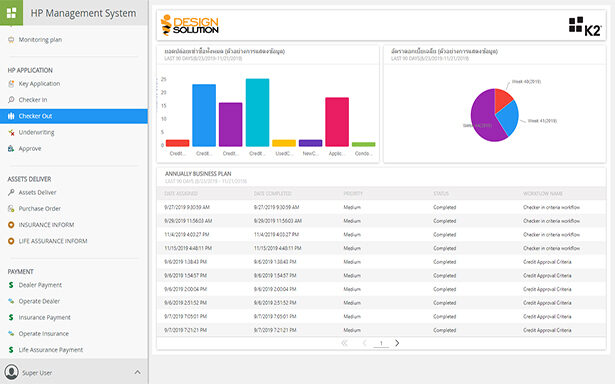Go to next table page arrow
615x384 pixels.
click(397, 343)
